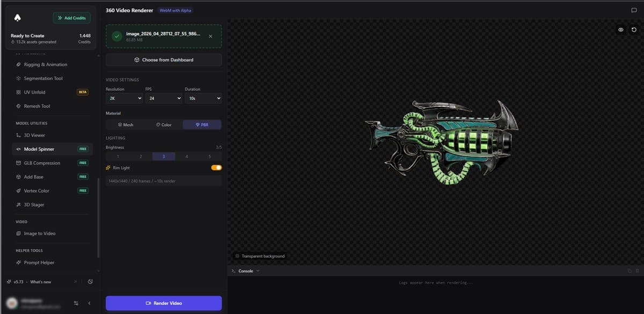Toggle preview visibility eye icon
This screenshot has height=314, width=644.
click(x=620, y=30)
